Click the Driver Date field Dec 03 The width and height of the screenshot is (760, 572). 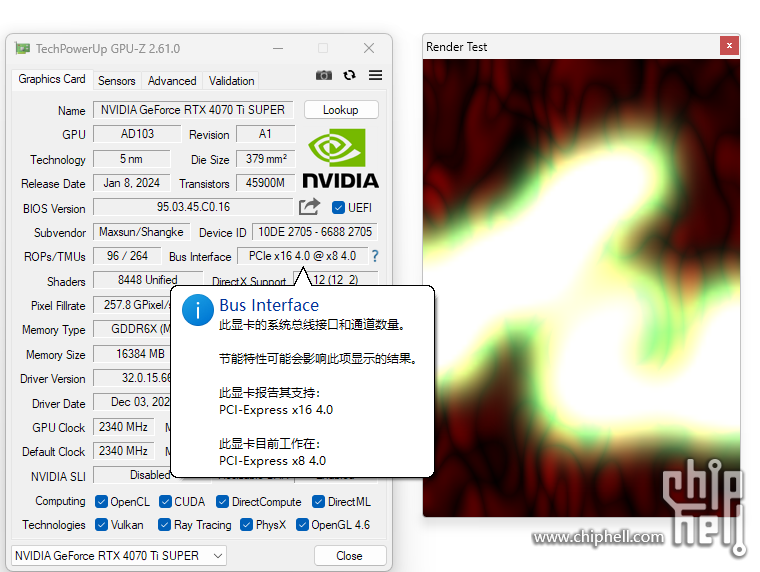132,402
